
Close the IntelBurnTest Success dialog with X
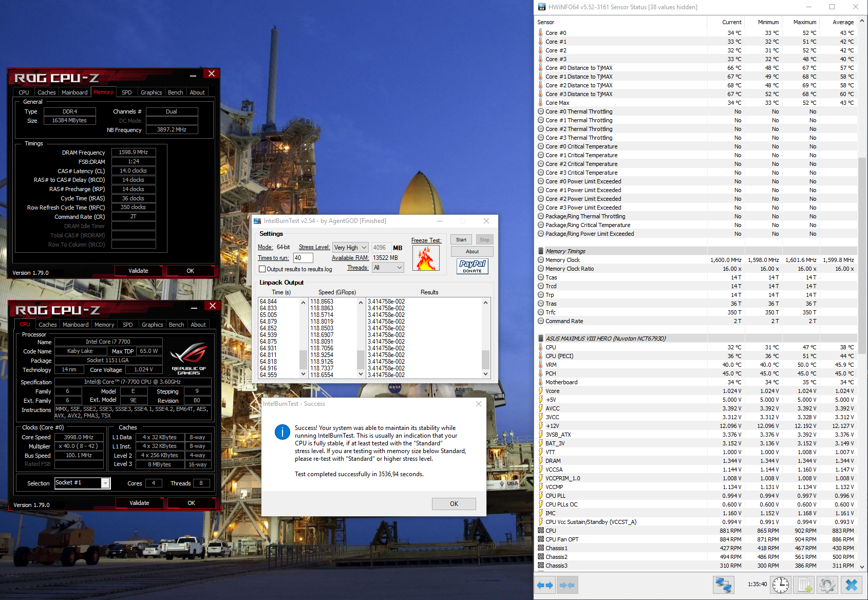click(x=479, y=404)
